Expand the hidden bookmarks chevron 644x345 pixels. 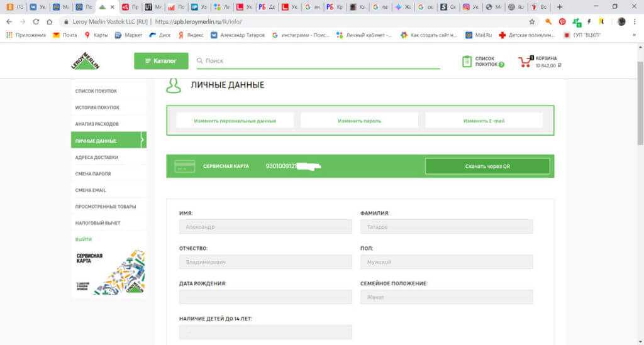point(633,35)
